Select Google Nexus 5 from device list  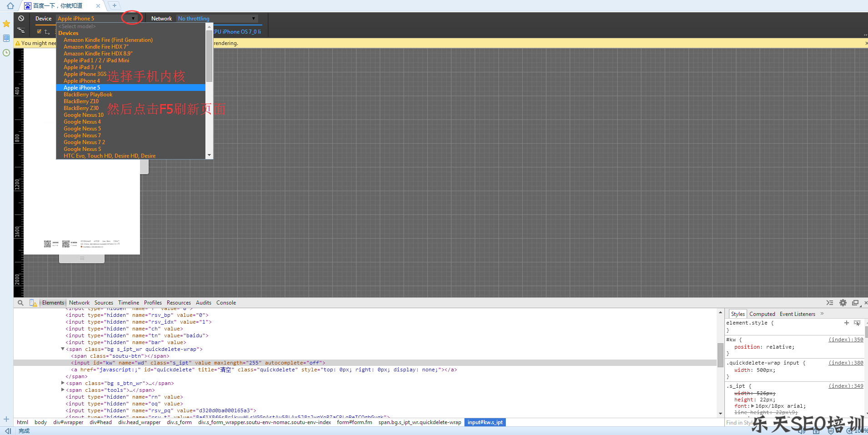coord(82,129)
